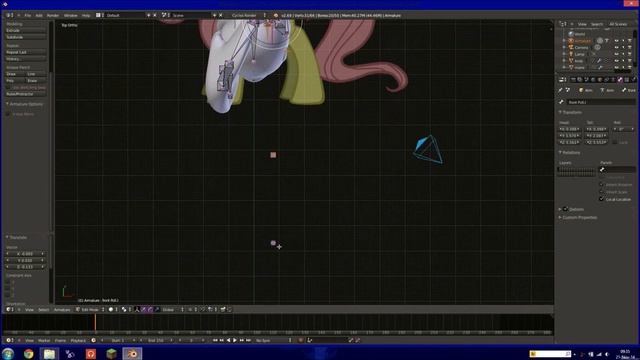Toggle the Inherit Rotation checkbox
The width and height of the screenshot is (640, 360).
coord(601,184)
